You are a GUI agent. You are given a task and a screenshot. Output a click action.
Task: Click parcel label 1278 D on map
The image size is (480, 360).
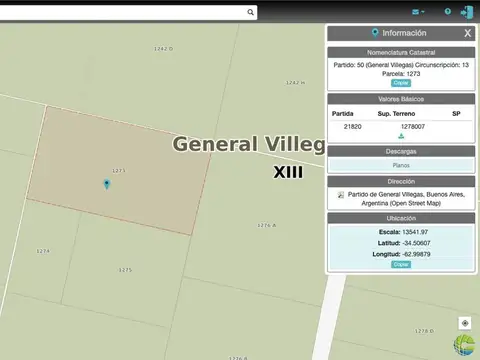point(424,331)
